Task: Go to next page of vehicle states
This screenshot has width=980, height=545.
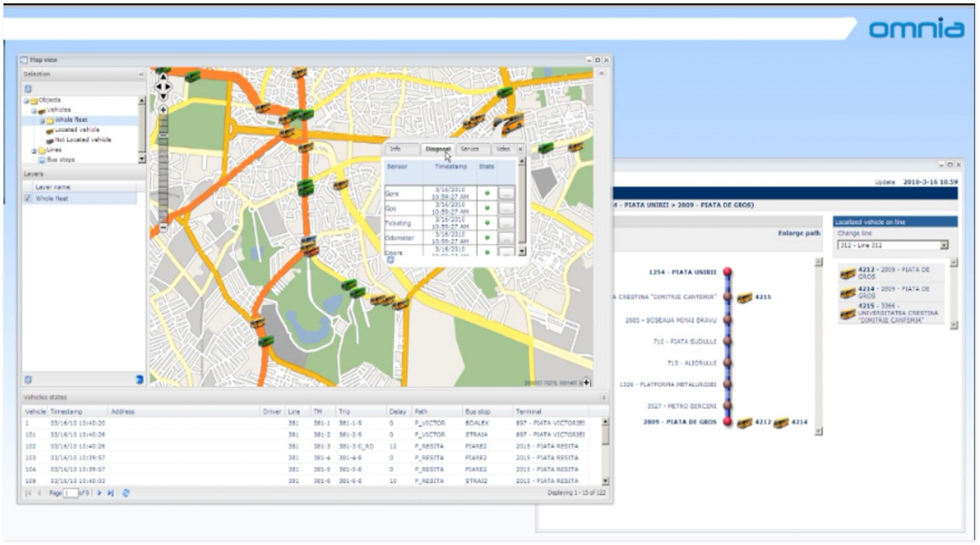Action: [x=100, y=493]
